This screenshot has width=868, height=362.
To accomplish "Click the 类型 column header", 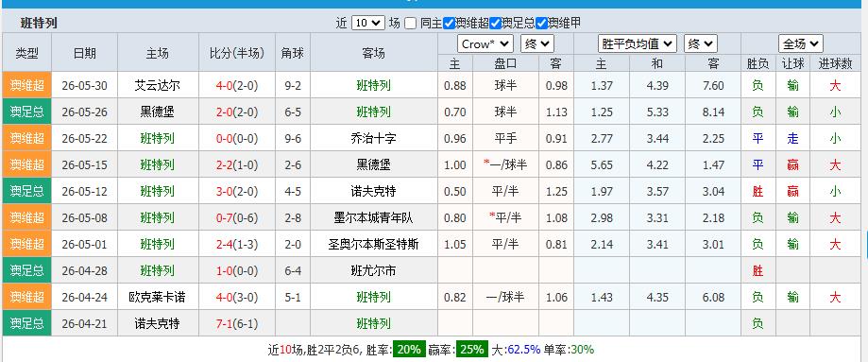I will 27,53.
